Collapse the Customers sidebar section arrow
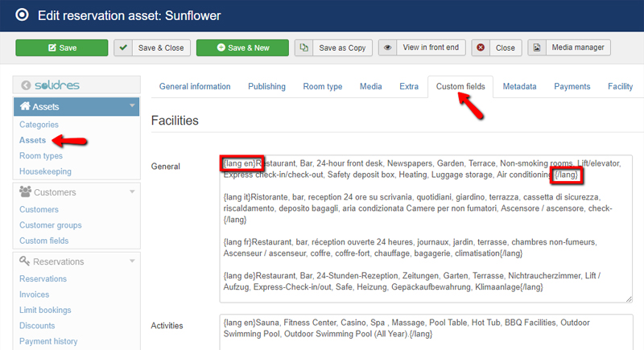Screen dimensions: 644x350 [x=131, y=191]
